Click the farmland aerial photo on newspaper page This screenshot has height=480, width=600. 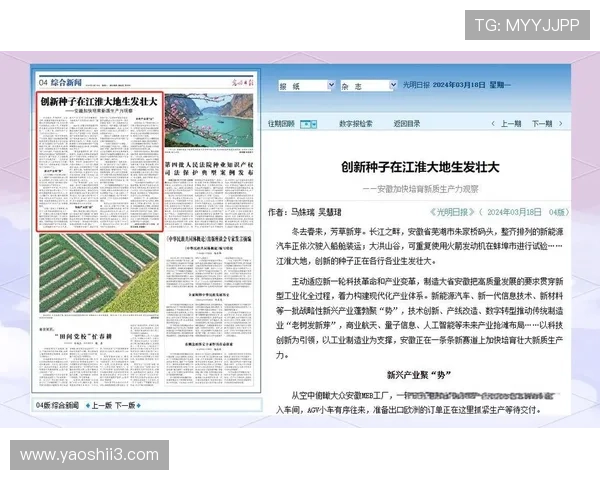click(x=99, y=273)
